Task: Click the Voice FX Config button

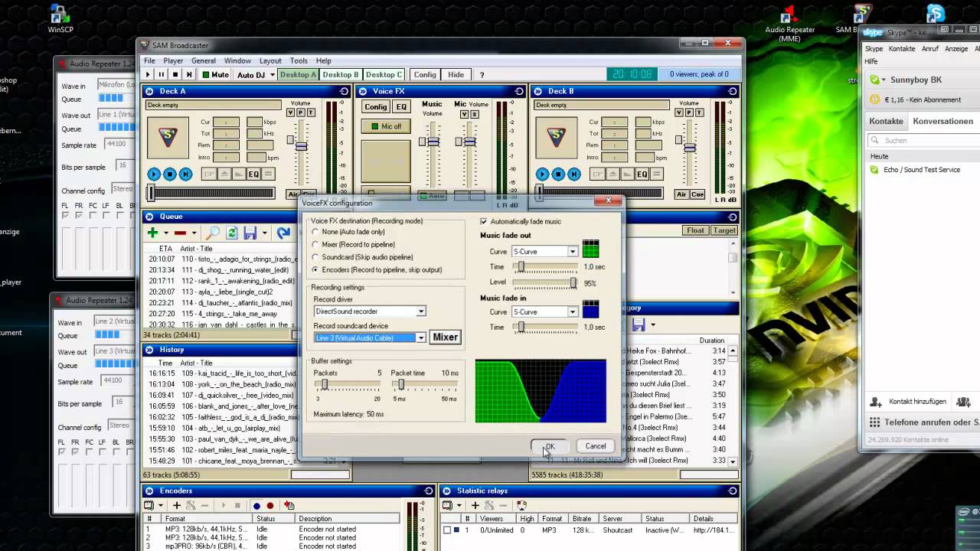Action: [375, 107]
